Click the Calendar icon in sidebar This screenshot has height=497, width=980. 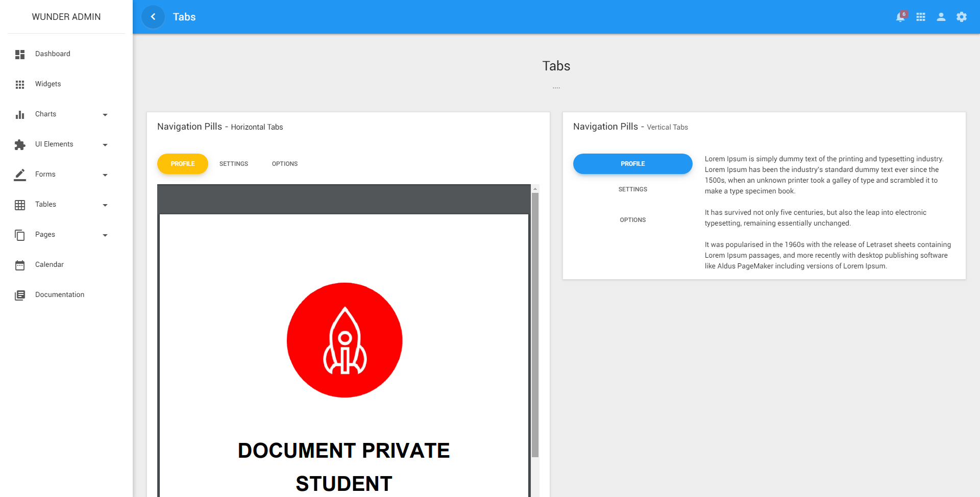tap(20, 265)
